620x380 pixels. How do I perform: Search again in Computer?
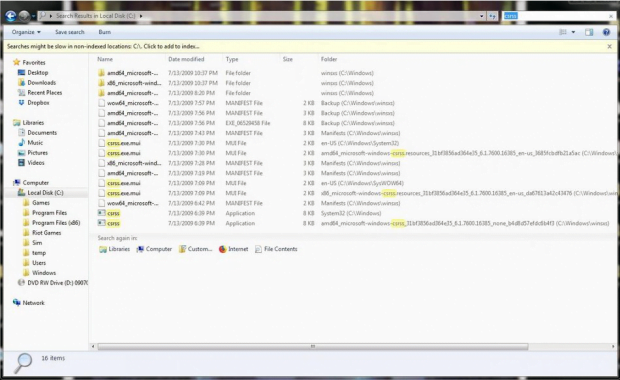154,249
